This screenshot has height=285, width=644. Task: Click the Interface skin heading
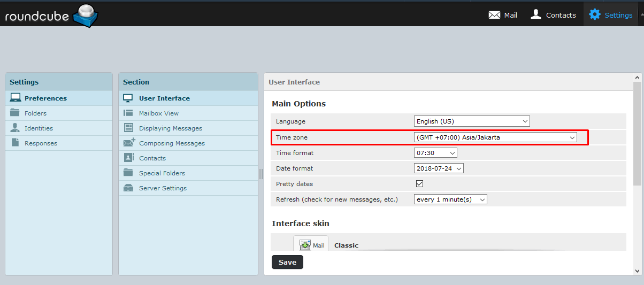pyautogui.click(x=301, y=223)
